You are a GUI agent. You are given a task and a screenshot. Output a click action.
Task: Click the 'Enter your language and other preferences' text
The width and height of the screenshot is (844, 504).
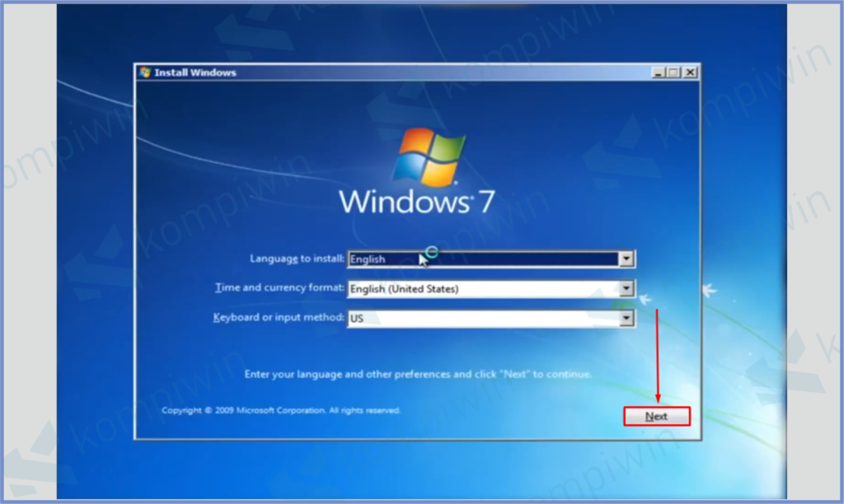pos(418,374)
